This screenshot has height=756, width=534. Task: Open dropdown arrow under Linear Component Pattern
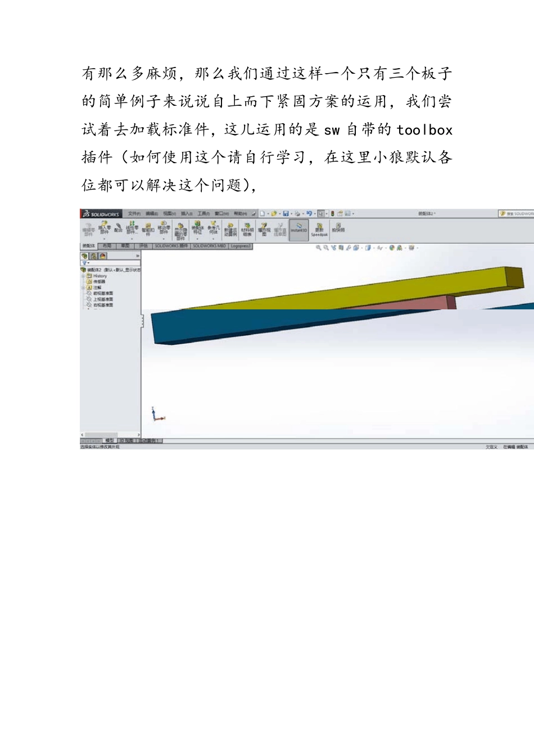132,239
